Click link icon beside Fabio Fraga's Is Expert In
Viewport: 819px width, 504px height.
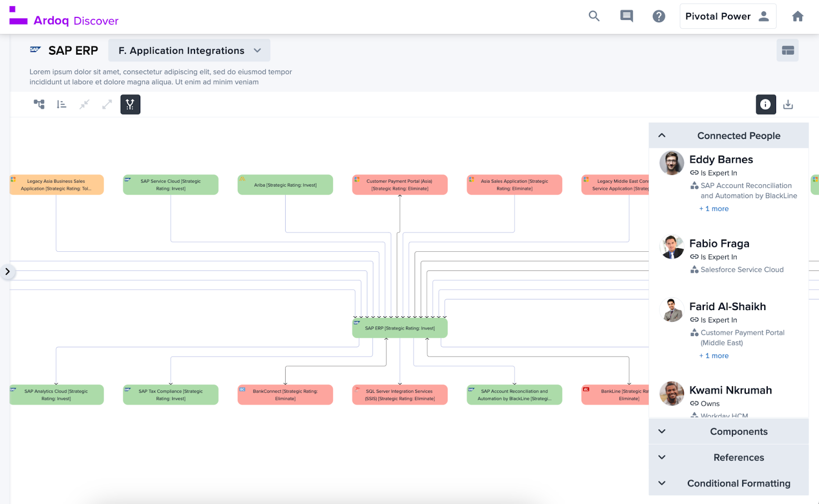tap(694, 257)
